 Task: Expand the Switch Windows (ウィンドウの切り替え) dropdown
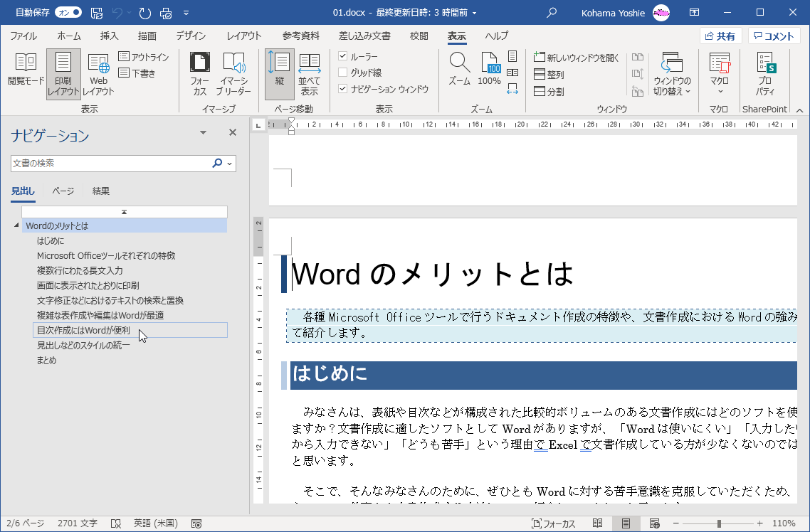pos(672,73)
